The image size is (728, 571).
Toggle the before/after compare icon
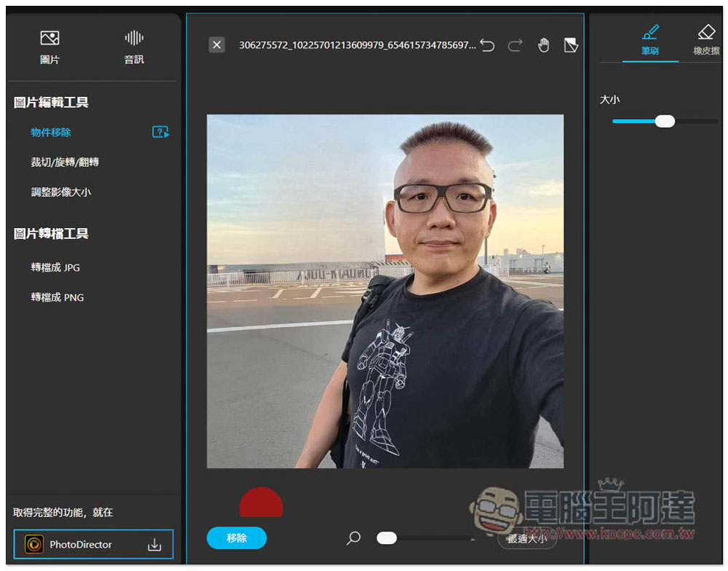[571, 45]
